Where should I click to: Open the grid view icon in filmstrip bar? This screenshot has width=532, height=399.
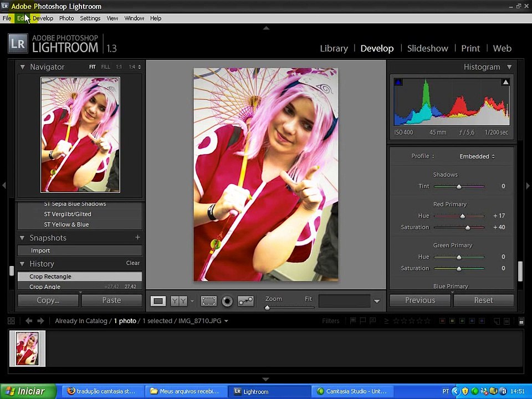point(11,321)
